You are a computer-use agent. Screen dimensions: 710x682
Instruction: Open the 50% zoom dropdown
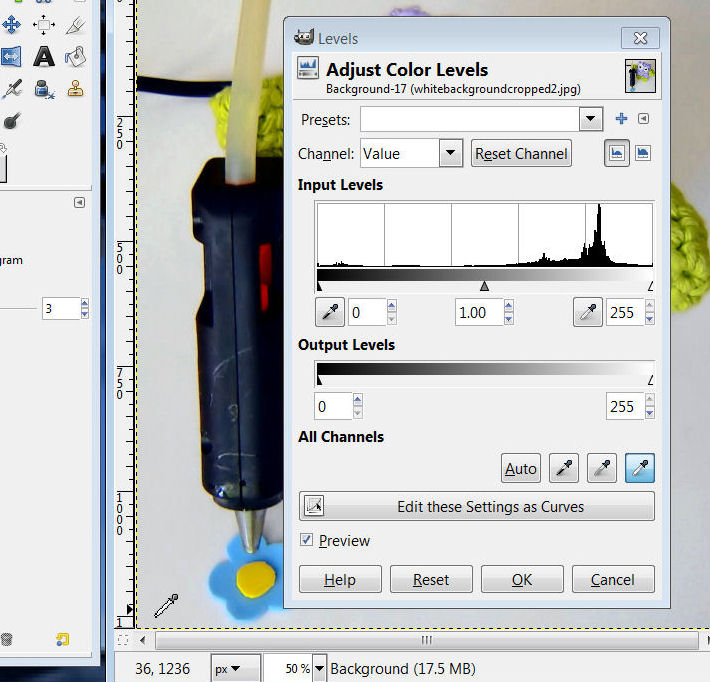(320, 668)
